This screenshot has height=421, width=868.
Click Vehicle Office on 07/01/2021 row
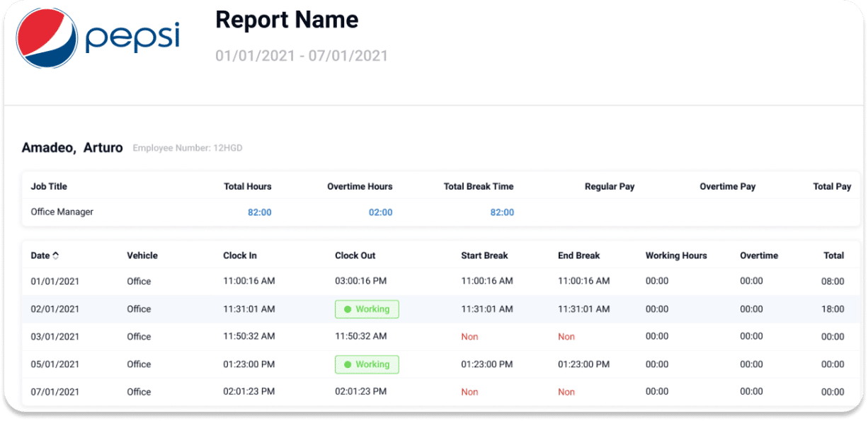click(139, 392)
